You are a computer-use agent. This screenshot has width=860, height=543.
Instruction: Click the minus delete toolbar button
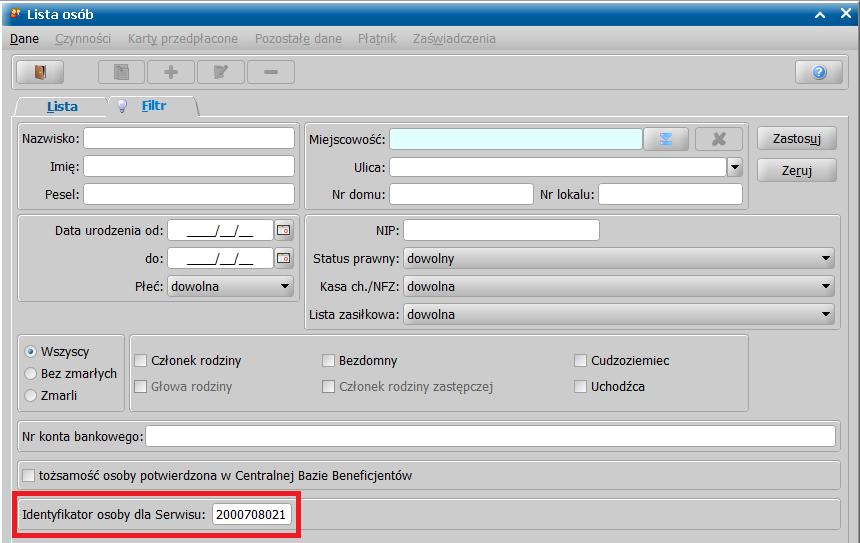[x=270, y=72]
